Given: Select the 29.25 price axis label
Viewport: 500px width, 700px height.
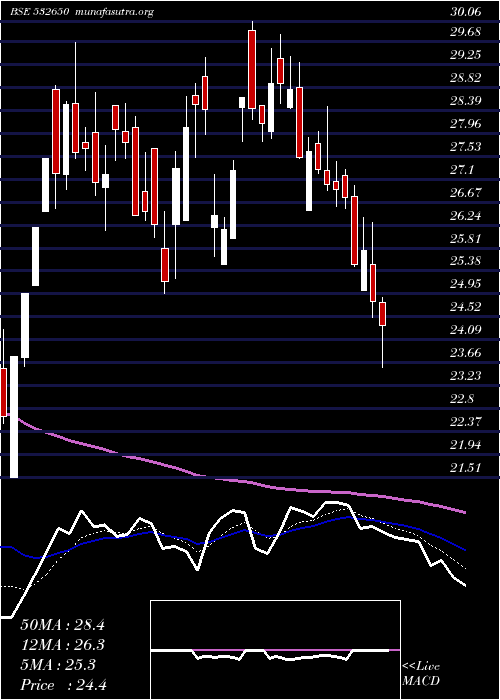Looking at the screenshot, I should pos(465,55).
